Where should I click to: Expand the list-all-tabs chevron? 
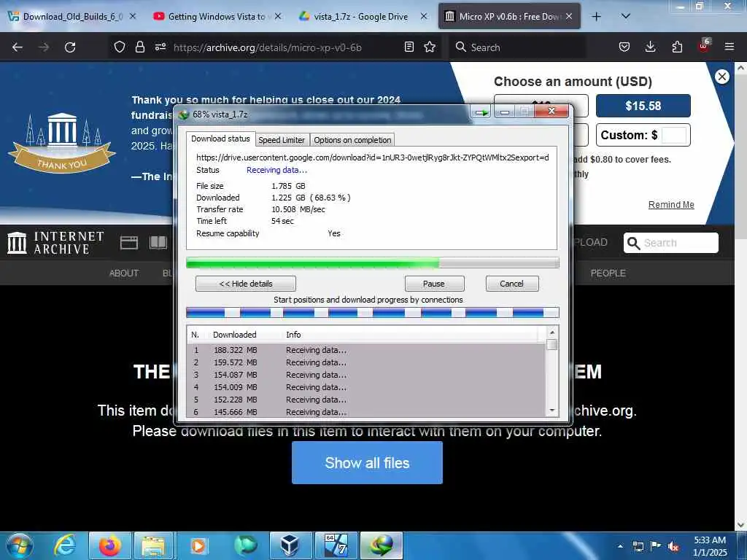point(626,16)
